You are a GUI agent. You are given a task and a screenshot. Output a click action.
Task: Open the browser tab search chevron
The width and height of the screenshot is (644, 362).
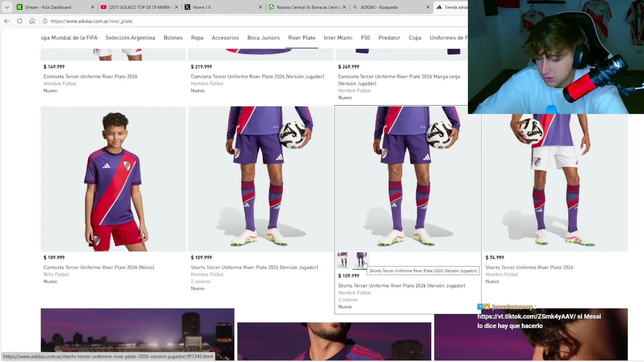point(7,7)
